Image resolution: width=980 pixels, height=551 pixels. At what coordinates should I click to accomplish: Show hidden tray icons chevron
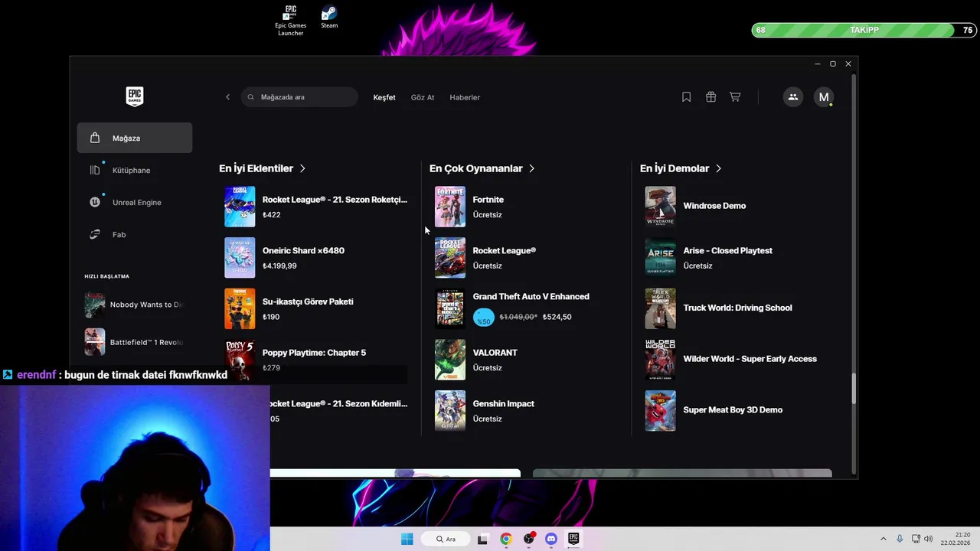tap(883, 539)
